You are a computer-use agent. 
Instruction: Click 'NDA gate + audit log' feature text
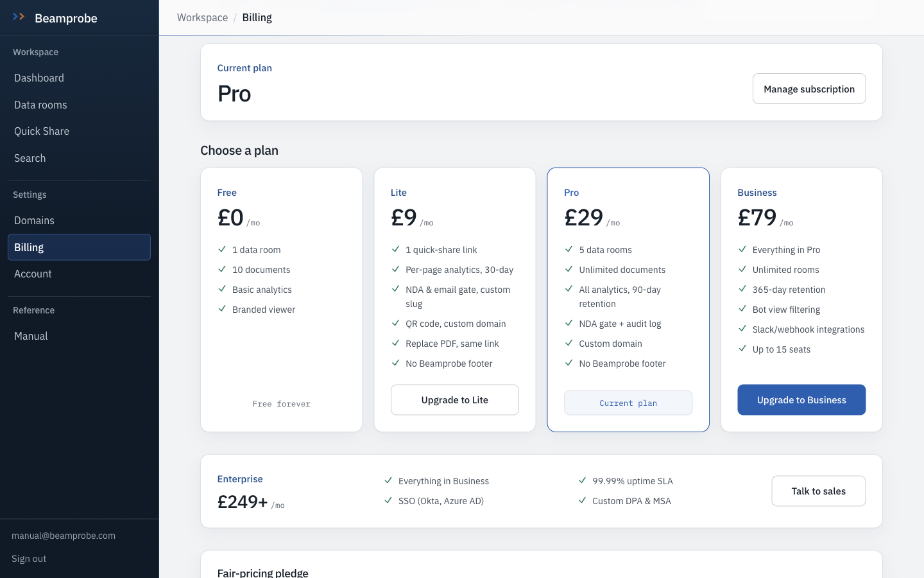point(620,324)
